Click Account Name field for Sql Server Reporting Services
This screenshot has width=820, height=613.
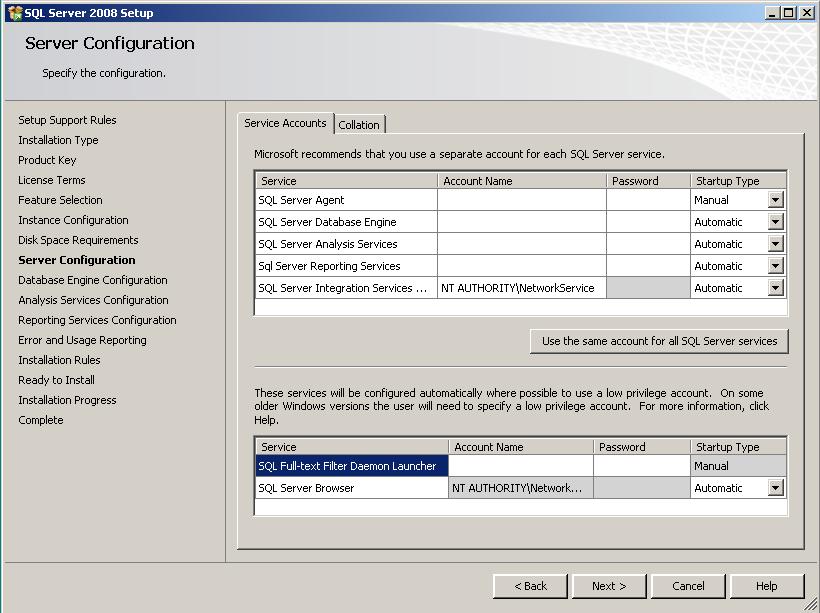pos(522,266)
